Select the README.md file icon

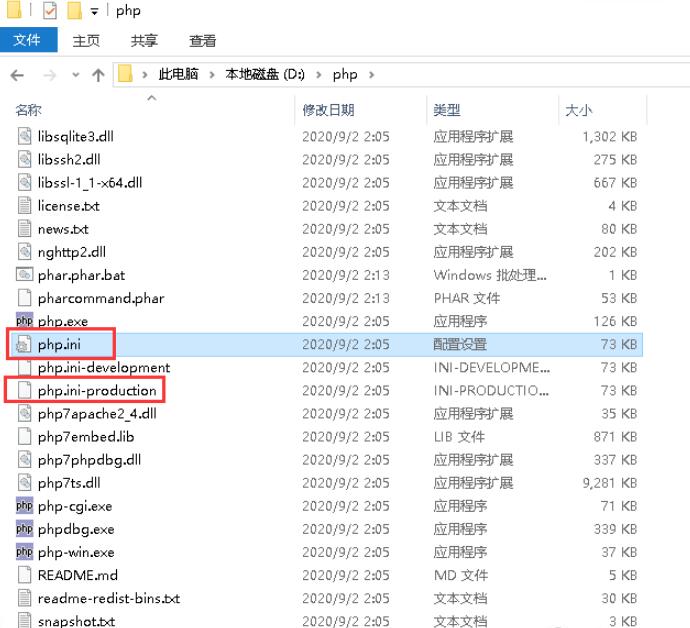[24, 575]
